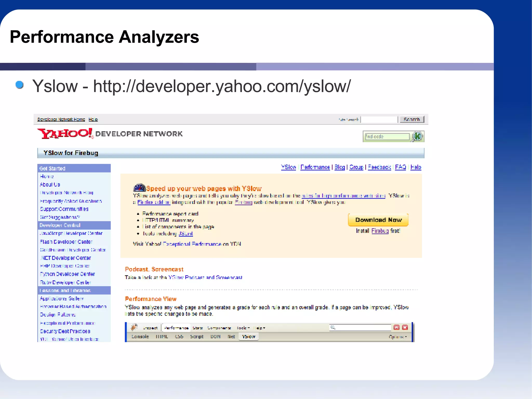Open Python Developer Center sidebar link

pos(67,274)
